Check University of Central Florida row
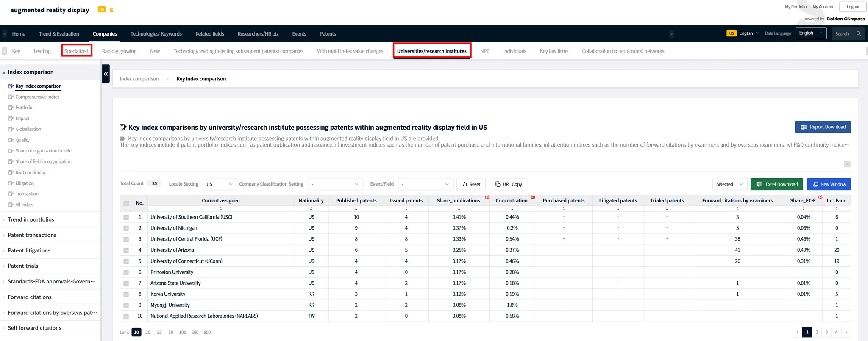 (x=126, y=239)
